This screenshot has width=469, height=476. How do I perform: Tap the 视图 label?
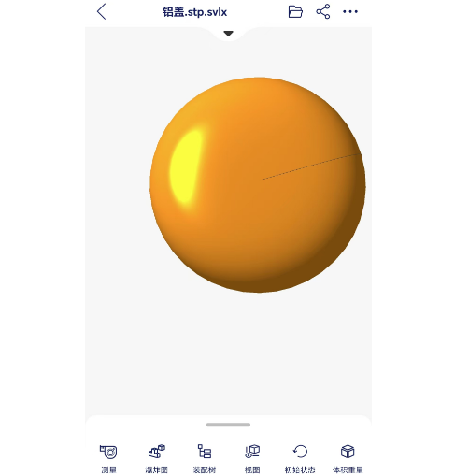pyautogui.click(x=252, y=469)
